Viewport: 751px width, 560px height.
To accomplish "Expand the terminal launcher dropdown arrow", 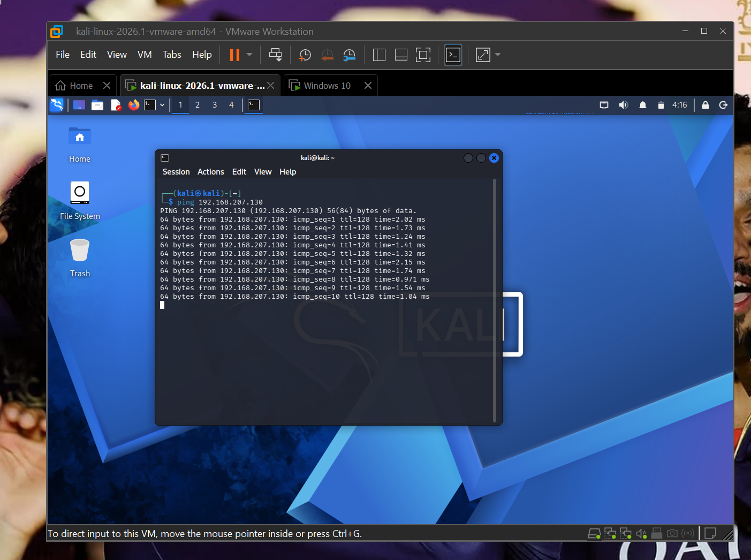I will coord(162,105).
